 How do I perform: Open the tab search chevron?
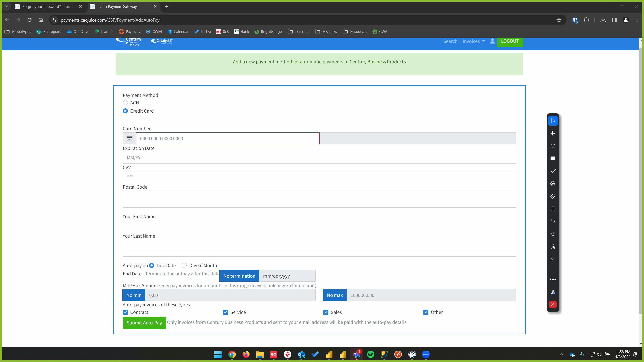(x=6, y=6)
